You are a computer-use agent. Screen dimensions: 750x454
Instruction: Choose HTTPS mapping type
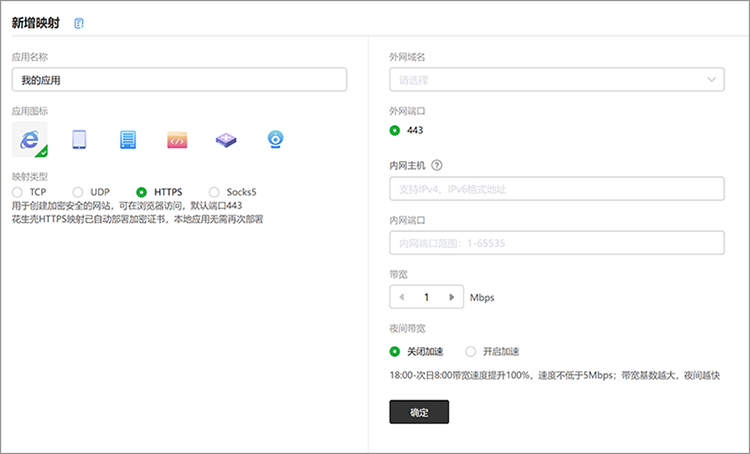click(x=142, y=192)
